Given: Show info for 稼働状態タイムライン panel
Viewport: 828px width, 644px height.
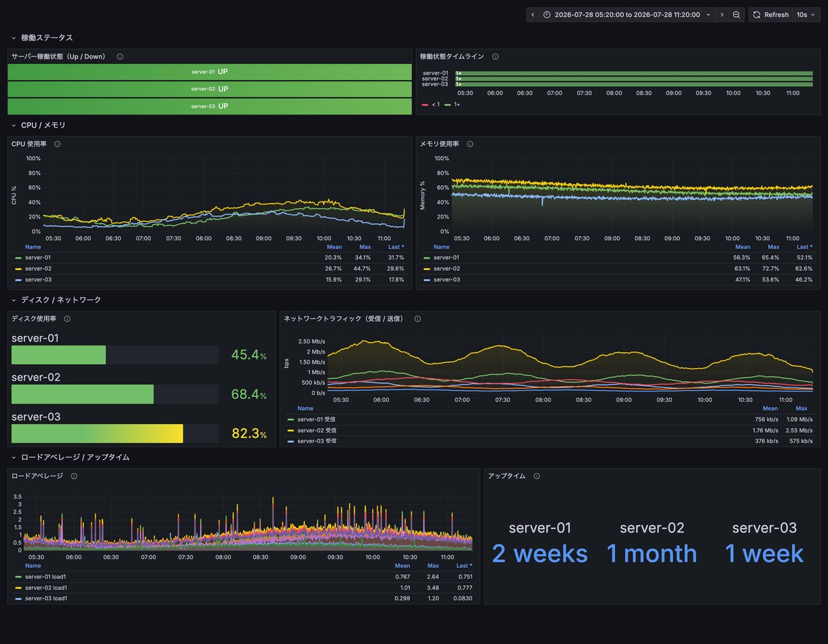Looking at the screenshot, I should 495,57.
